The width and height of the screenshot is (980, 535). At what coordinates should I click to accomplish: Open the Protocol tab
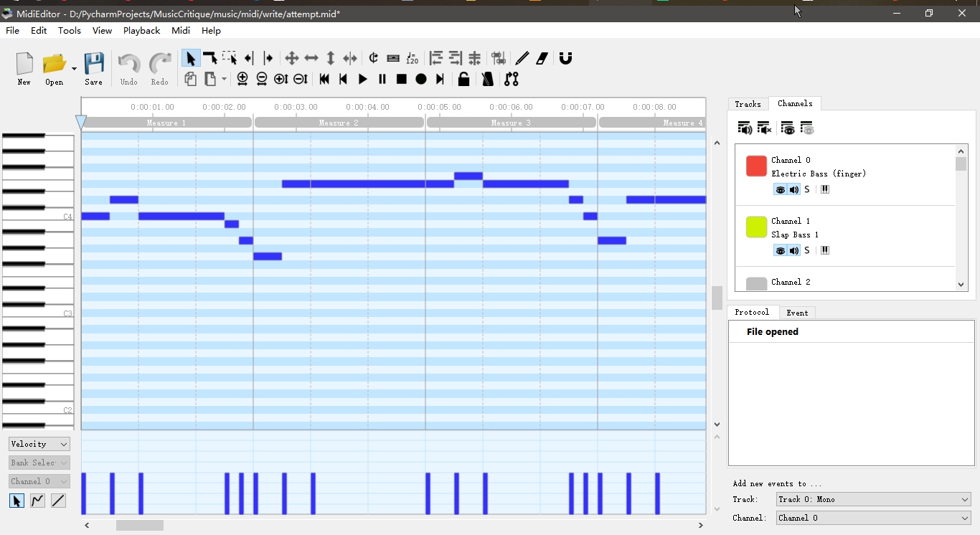click(x=752, y=312)
